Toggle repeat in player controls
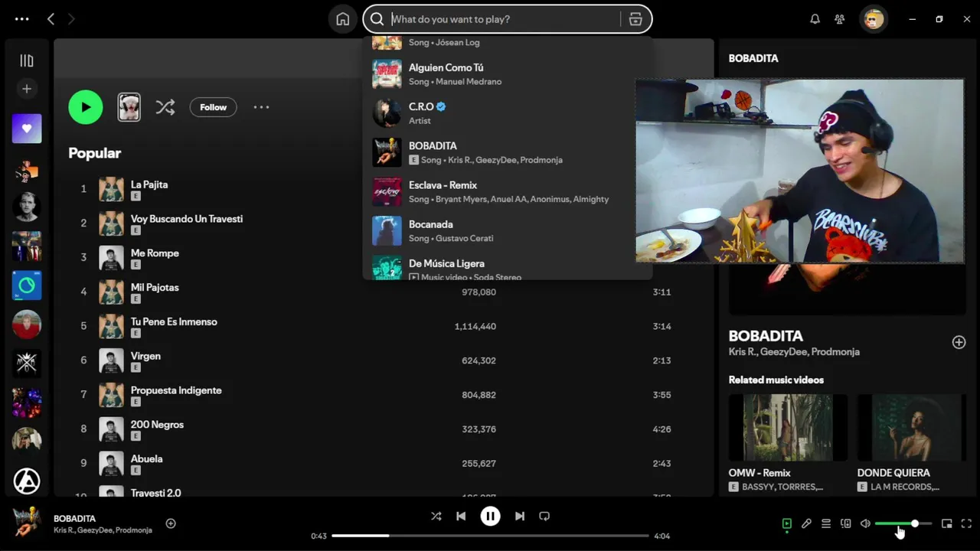The image size is (980, 551). [x=544, y=516]
